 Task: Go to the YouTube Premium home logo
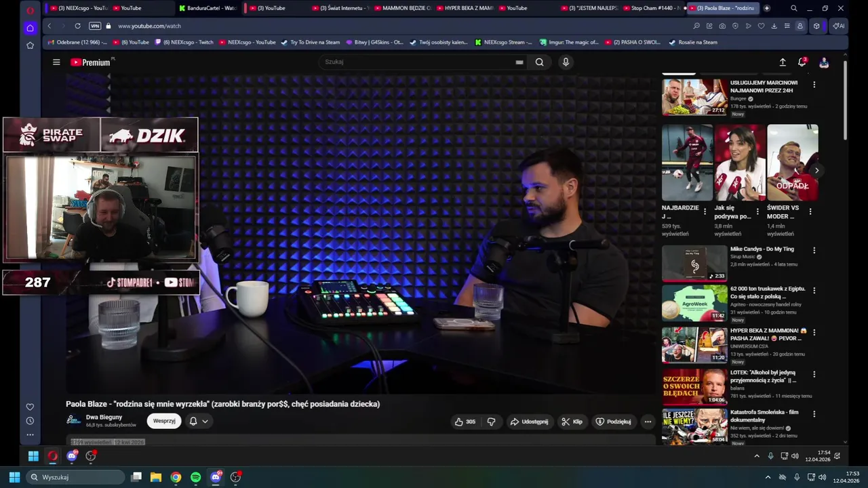point(90,62)
